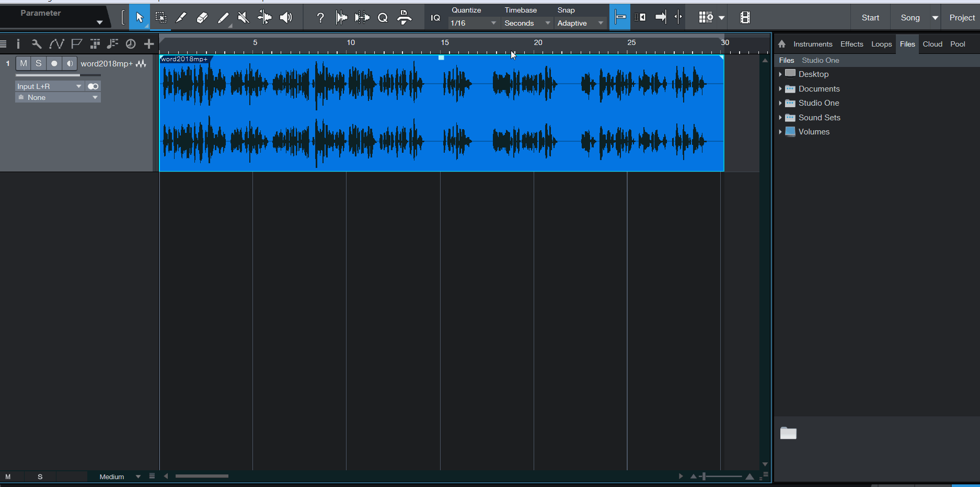This screenshot has height=487, width=980.
Task: Open the Effects browser tab
Action: tap(851, 44)
